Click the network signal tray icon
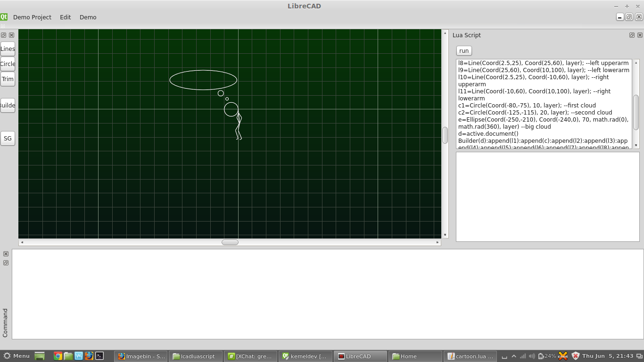644x362 pixels. pyautogui.click(x=523, y=356)
